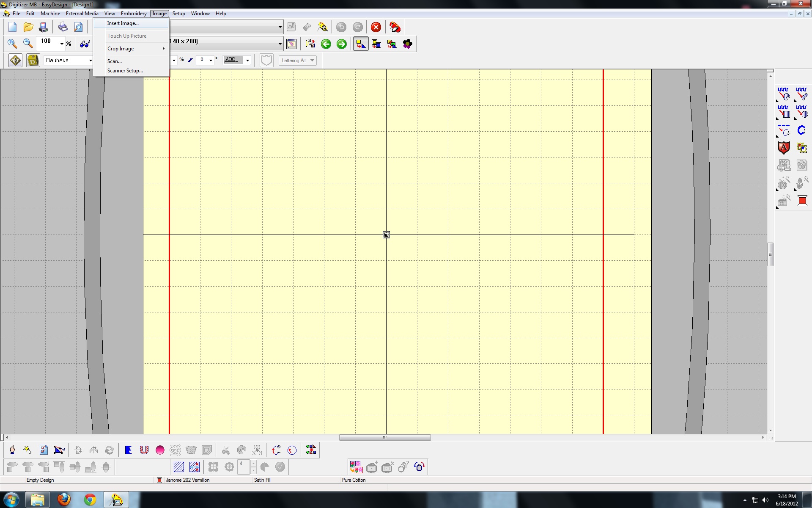Toggle the yellow-blue shapes with bar button
The width and height of the screenshot is (812, 508).
point(376,44)
